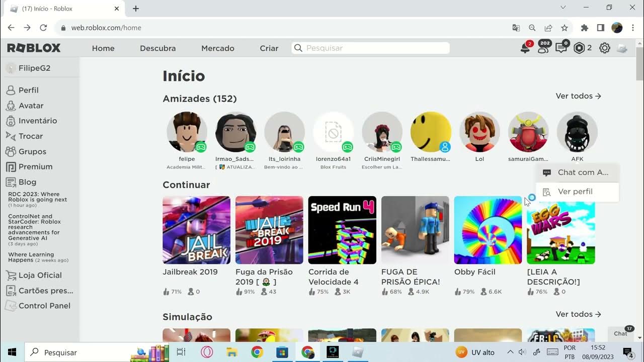Open Jailbreak 2019 game thumbnail
This screenshot has height=362, width=644.
(x=196, y=230)
